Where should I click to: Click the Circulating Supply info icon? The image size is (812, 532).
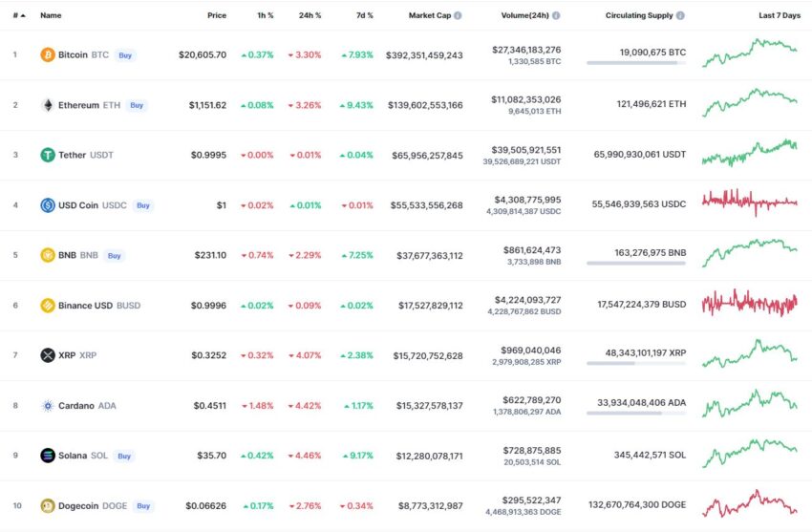(680, 15)
